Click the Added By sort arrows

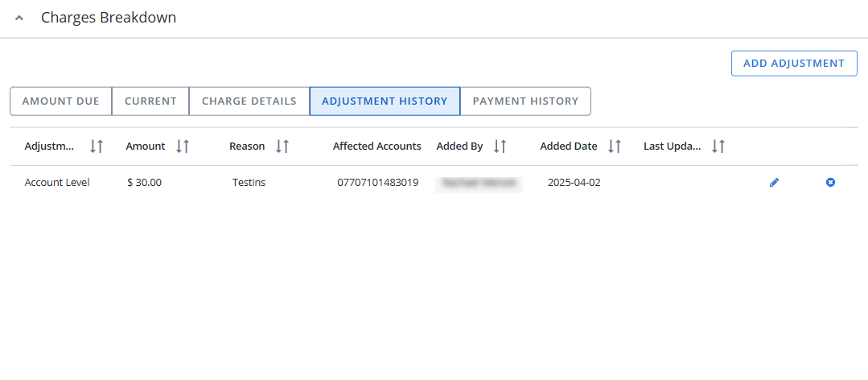pyautogui.click(x=500, y=147)
